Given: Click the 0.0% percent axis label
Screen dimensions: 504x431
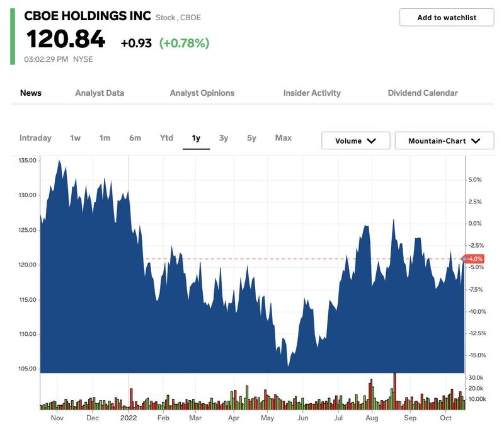Looking at the screenshot, I should pos(475,223).
